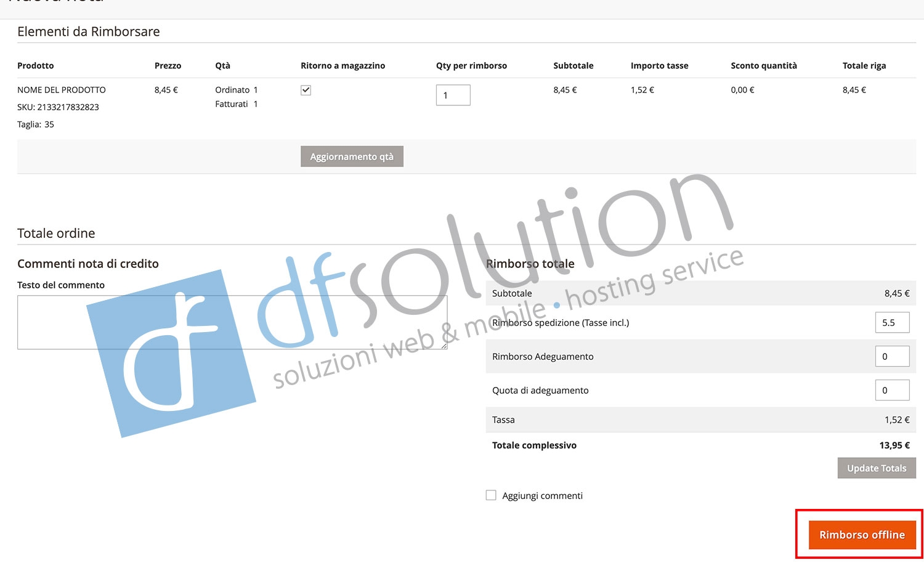Click into Testo del commento textarea

tap(232, 322)
